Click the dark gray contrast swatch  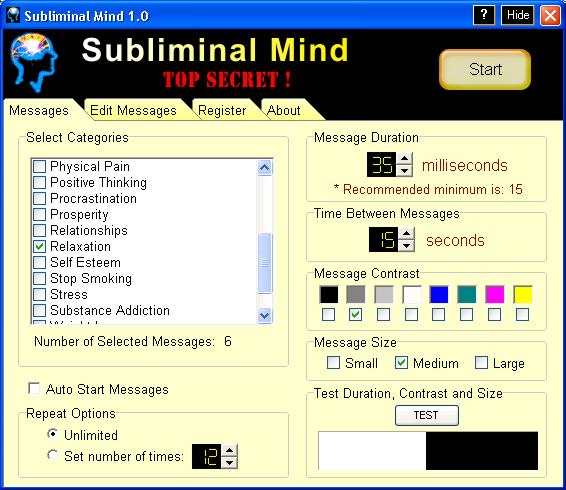click(356, 294)
